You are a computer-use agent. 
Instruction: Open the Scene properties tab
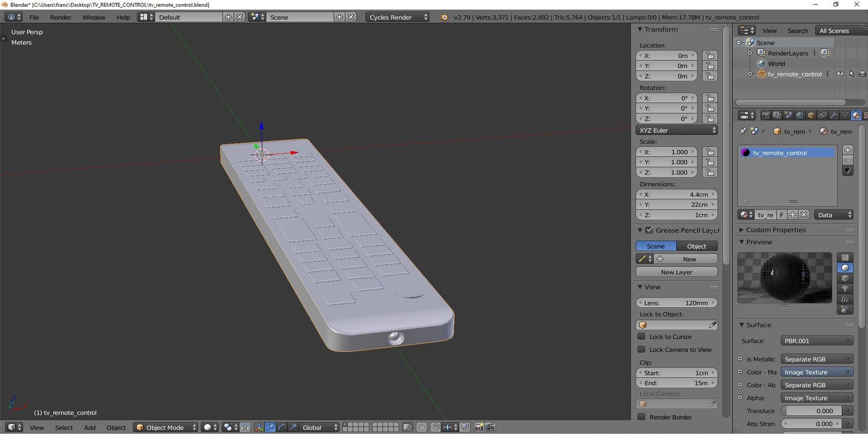[788, 115]
